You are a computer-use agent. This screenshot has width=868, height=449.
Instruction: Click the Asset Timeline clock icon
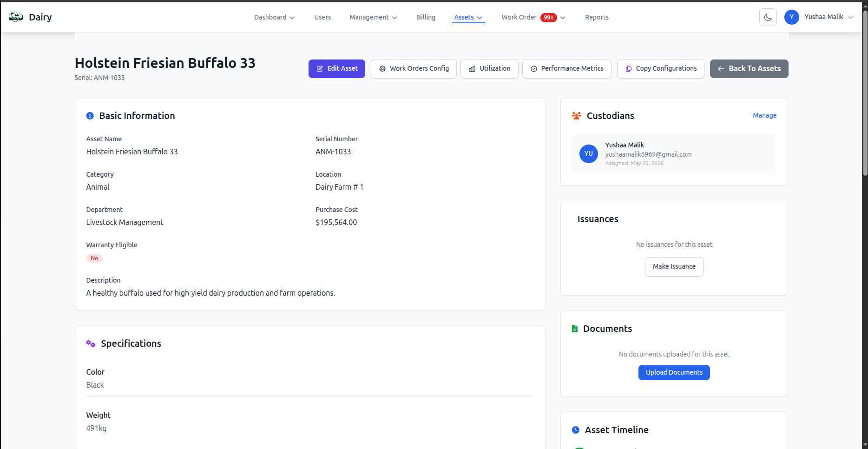pos(576,430)
